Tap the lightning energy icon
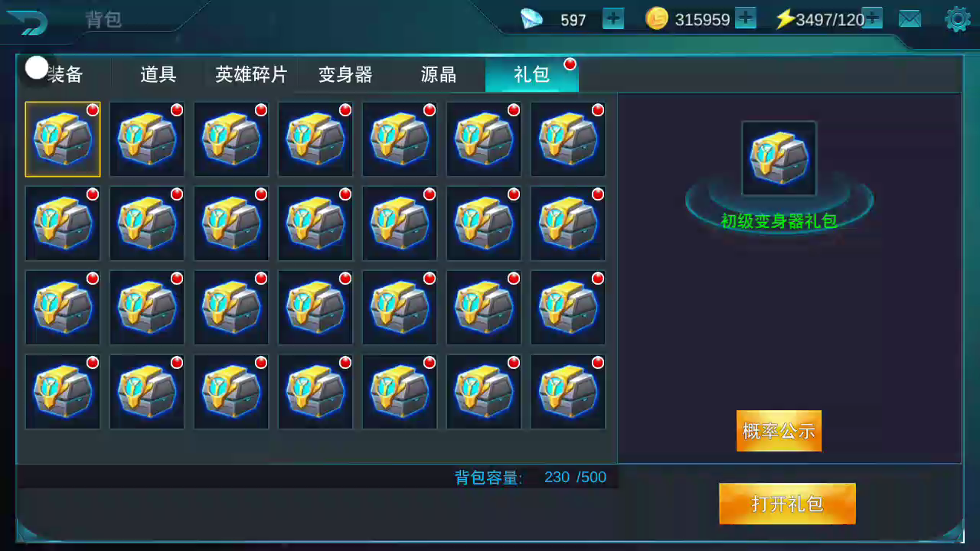 click(785, 19)
